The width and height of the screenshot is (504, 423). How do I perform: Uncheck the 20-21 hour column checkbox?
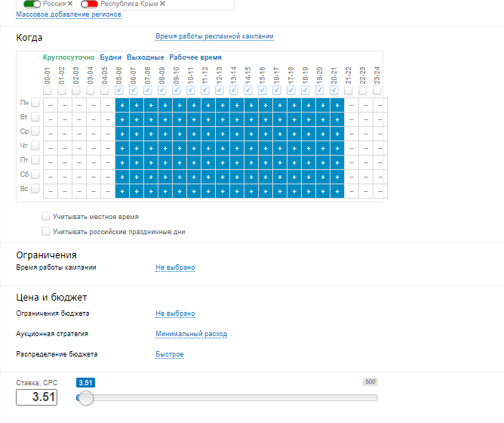coord(334,90)
